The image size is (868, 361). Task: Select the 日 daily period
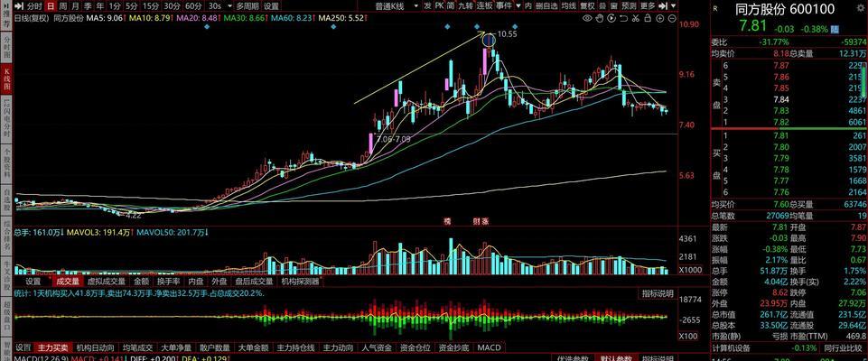tap(51, 6)
